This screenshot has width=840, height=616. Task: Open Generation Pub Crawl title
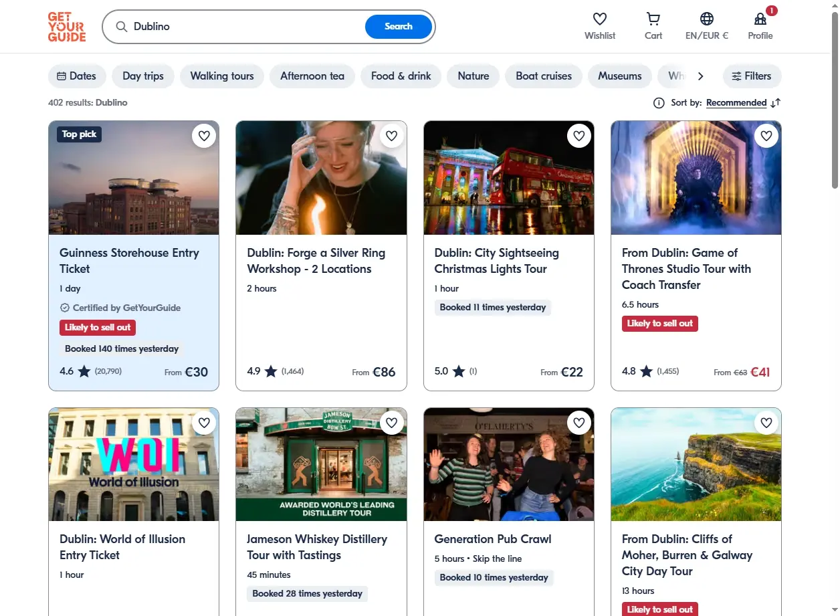click(x=493, y=539)
